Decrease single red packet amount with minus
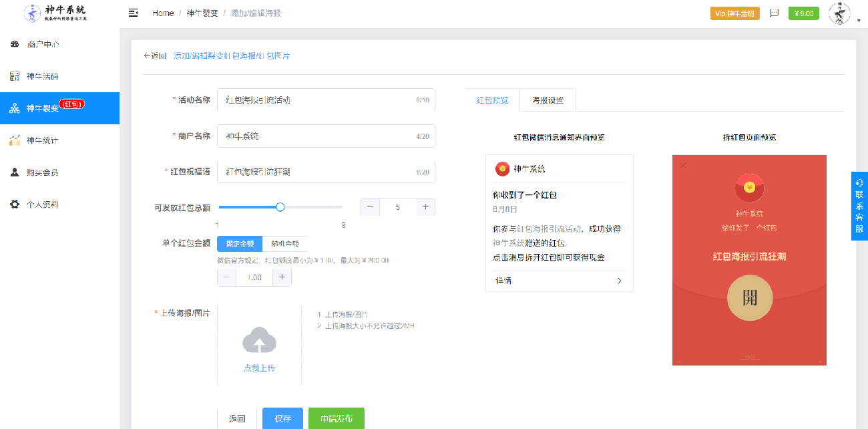The height and width of the screenshot is (429, 868). (227, 277)
